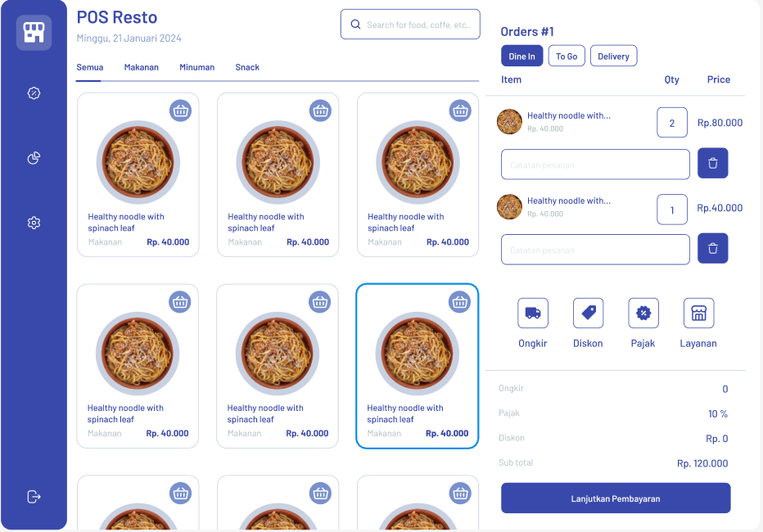Open the Layanan store icon
The width and height of the screenshot is (763, 532).
tap(699, 313)
